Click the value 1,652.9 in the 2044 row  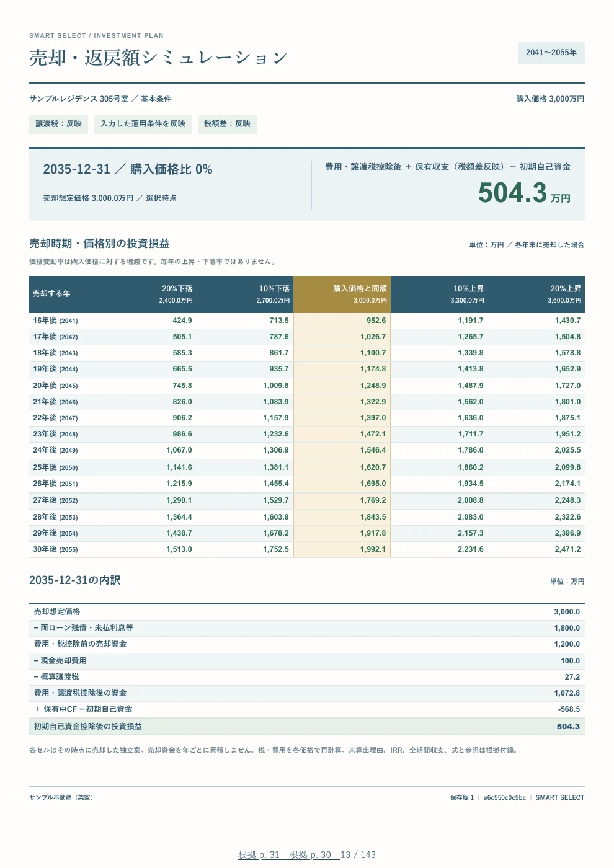point(568,369)
